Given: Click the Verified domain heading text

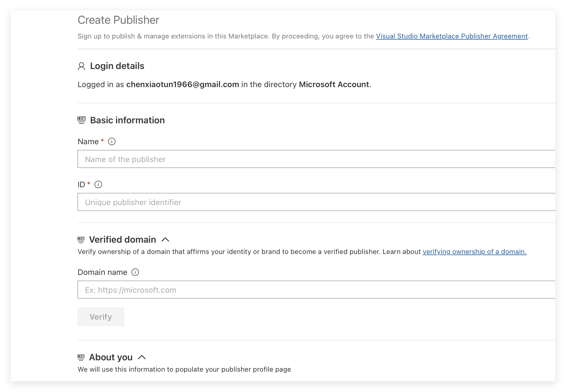Looking at the screenshot, I should [x=123, y=240].
